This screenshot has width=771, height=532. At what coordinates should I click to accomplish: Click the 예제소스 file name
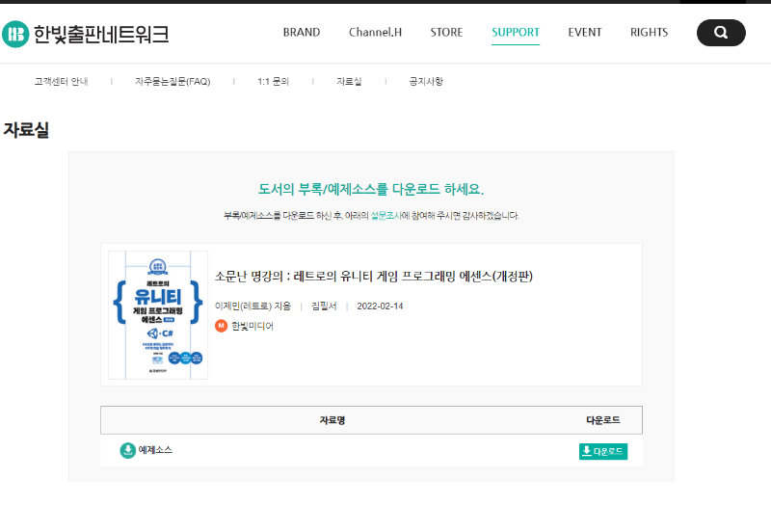(x=155, y=450)
